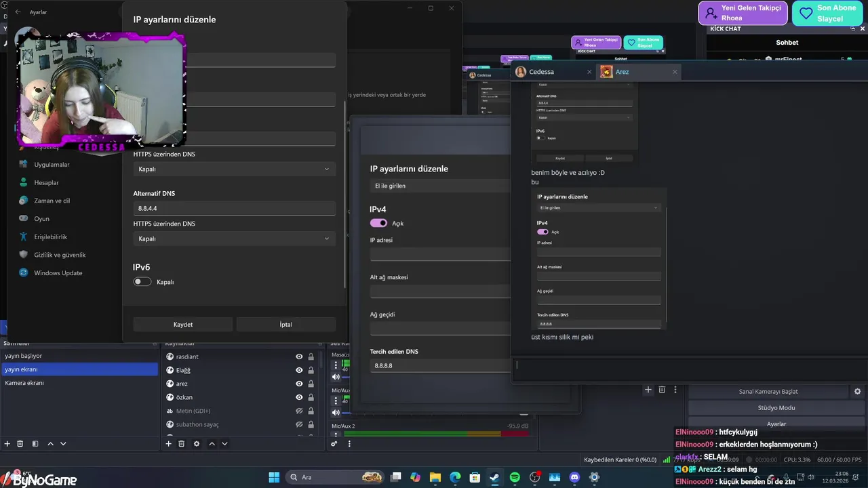
Task: Click the Kaydet button
Action: point(183,325)
